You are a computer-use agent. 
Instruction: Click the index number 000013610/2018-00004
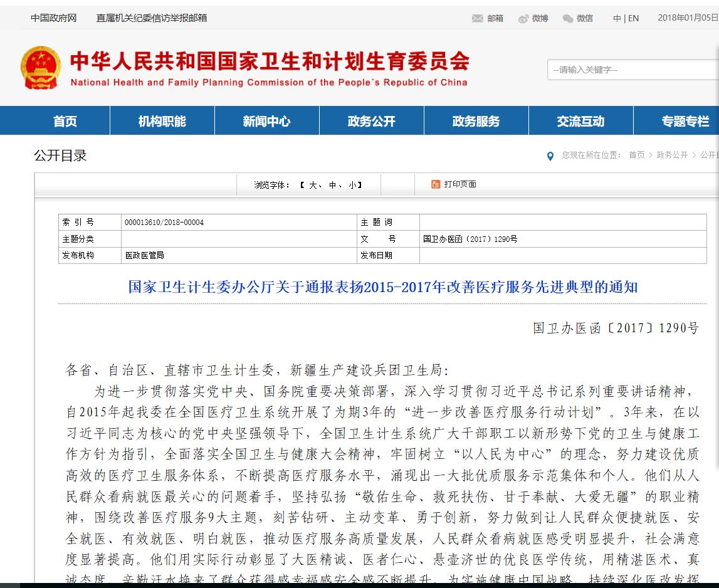pyautogui.click(x=164, y=223)
